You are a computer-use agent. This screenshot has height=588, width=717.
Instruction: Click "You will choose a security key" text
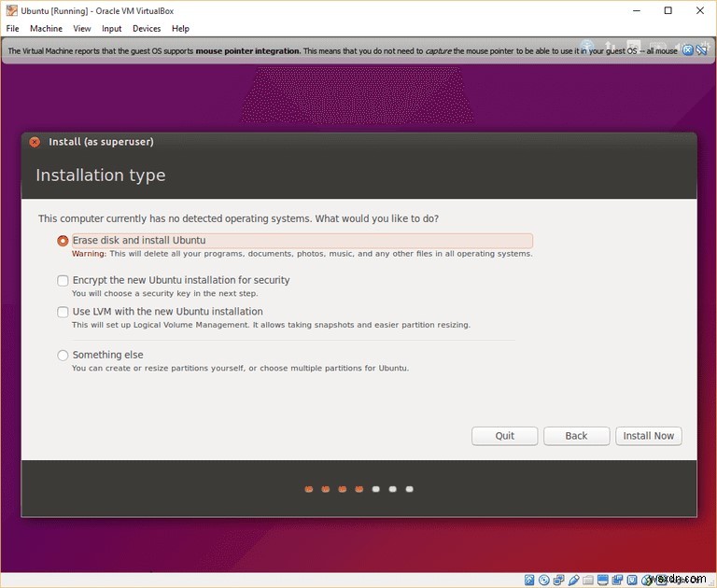tap(164, 294)
